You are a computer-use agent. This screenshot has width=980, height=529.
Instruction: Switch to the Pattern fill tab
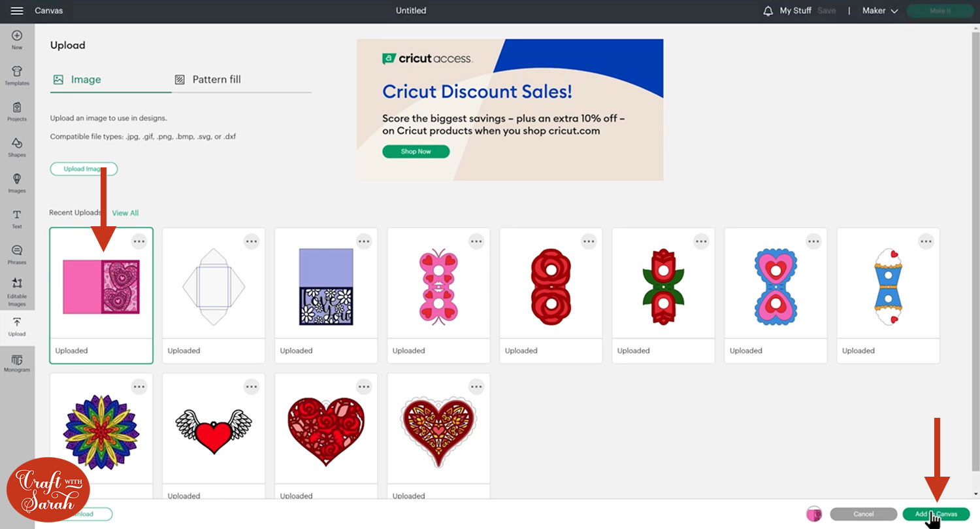pos(208,80)
